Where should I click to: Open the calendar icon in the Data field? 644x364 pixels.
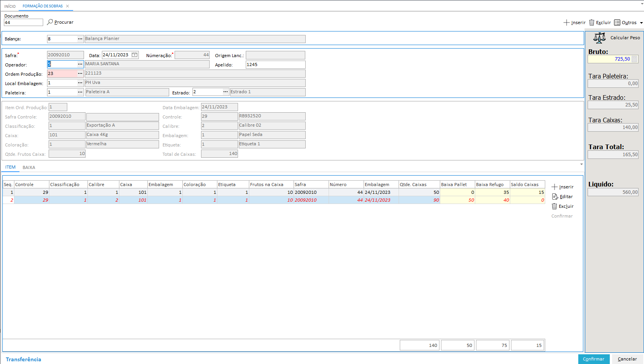(x=135, y=55)
